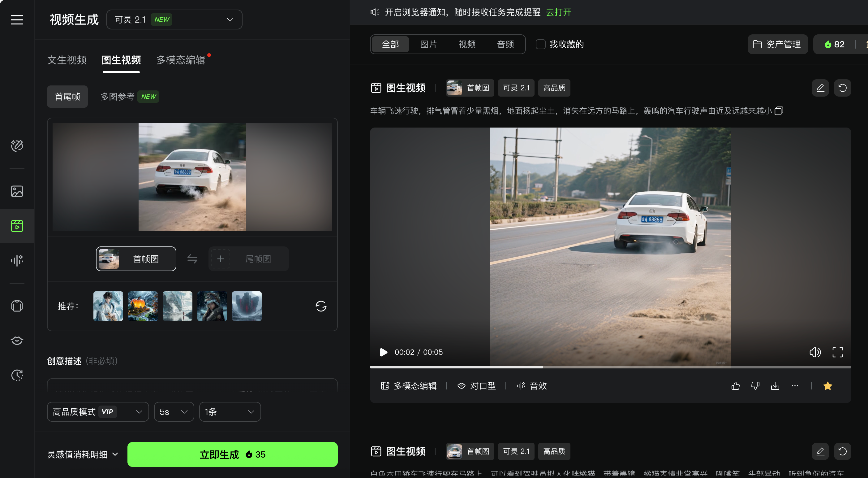Check the 我收藏的 checkbox

pos(540,44)
